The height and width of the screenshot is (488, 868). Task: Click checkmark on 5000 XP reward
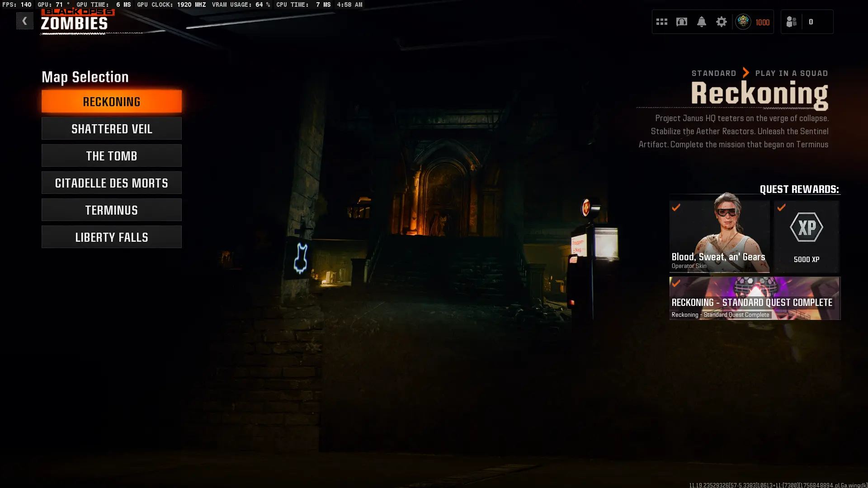[x=781, y=207]
